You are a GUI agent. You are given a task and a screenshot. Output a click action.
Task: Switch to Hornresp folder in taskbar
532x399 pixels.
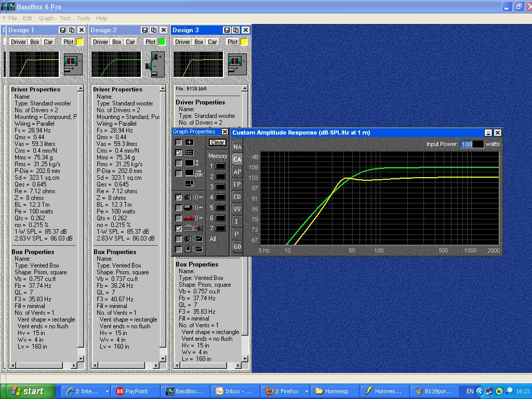334,391
